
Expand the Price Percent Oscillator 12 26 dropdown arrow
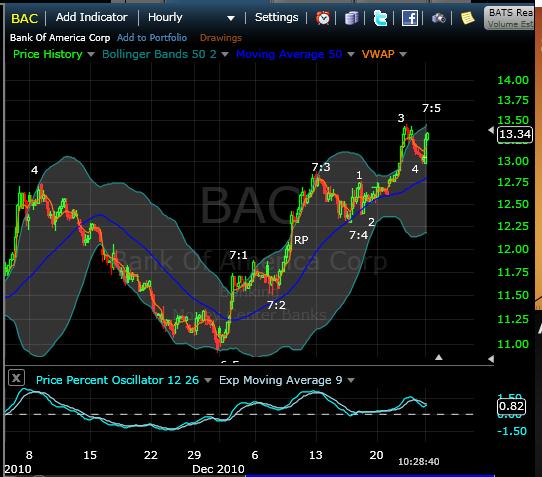pos(208,381)
